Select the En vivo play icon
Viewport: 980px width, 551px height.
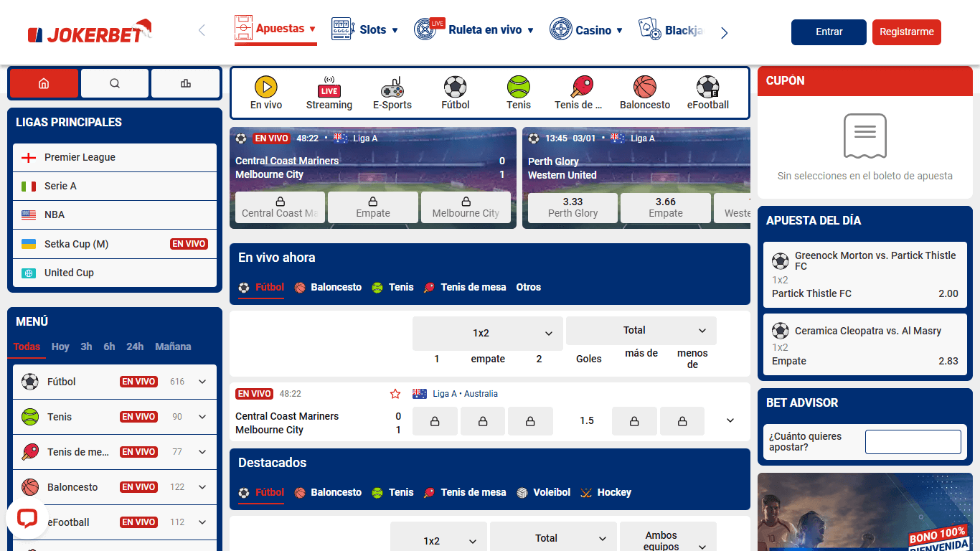pyautogui.click(x=266, y=87)
